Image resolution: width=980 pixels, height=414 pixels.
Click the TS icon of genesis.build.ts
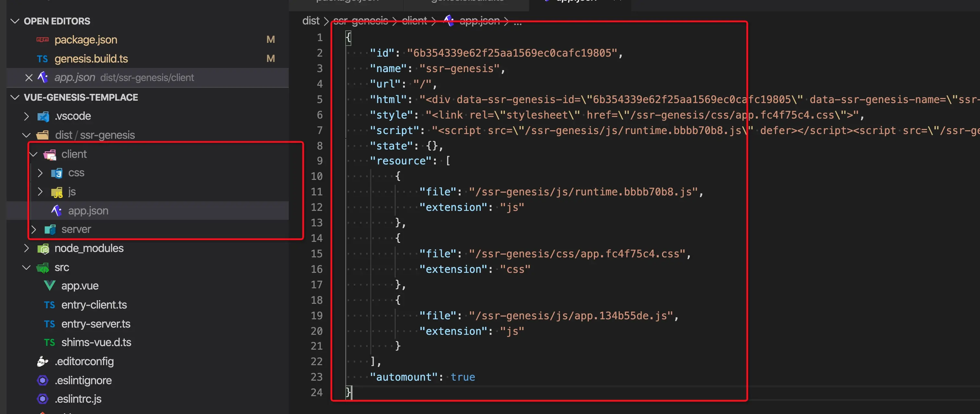(x=42, y=59)
